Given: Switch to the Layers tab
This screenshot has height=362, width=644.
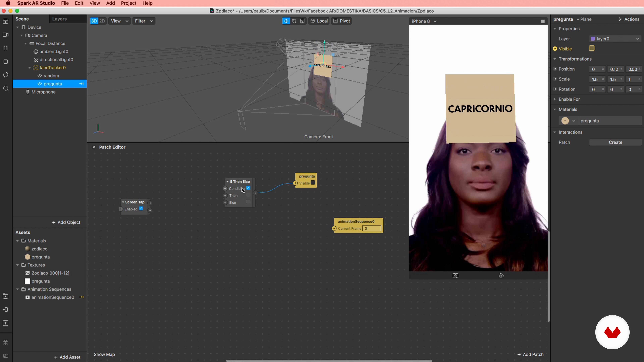Looking at the screenshot, I should (59, 19).
